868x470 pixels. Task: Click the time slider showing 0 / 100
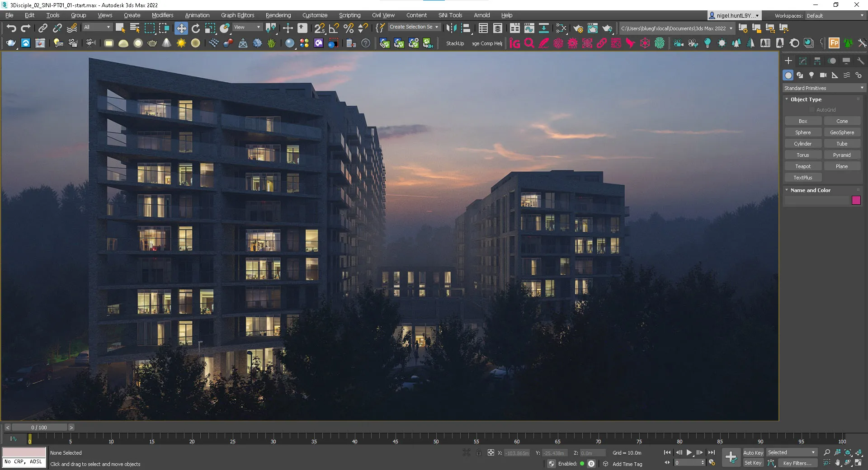39,428
